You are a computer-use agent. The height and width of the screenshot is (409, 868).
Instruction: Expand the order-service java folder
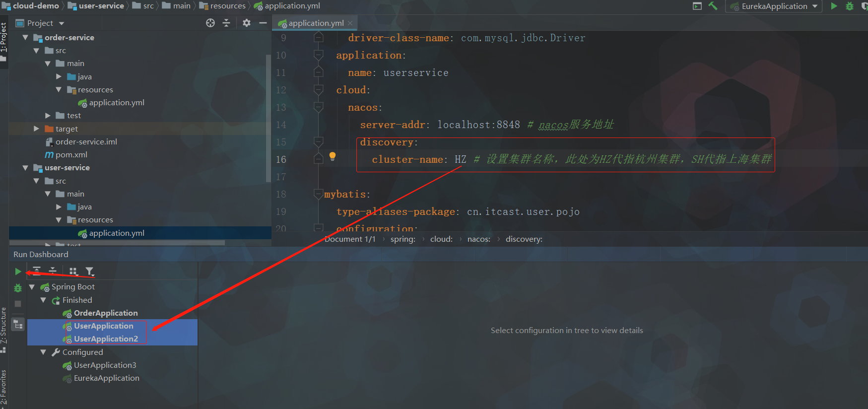tap(59, 76)
